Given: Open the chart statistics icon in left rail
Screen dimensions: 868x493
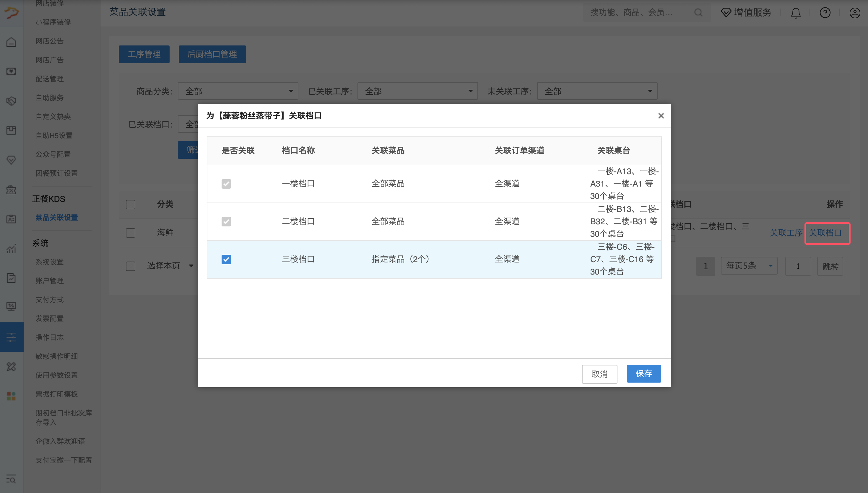Looking at the screenshot, I should pos(12,249).
